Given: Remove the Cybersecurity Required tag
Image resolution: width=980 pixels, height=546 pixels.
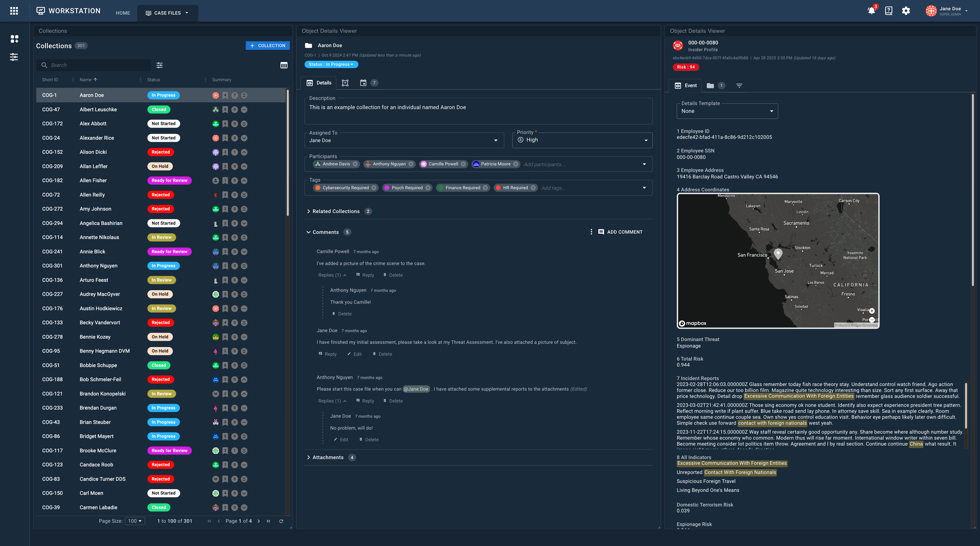Looking at the screenshot, I should click(374, 188).
